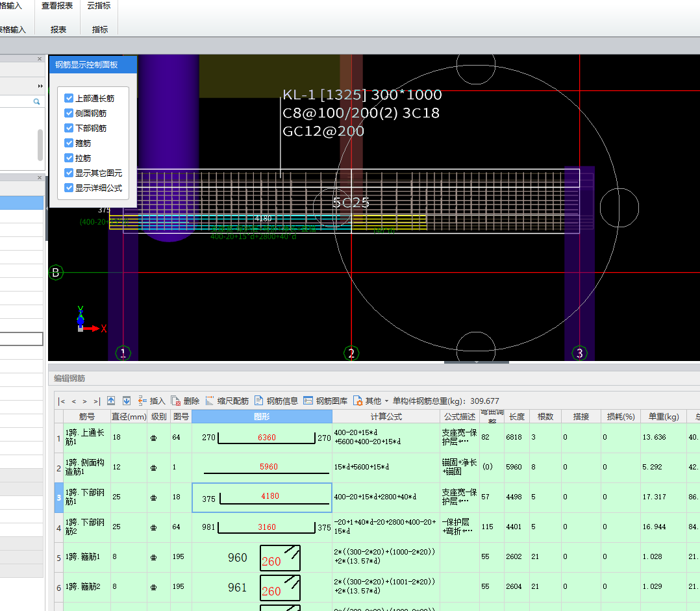This screenshot has width=700, height=611.
Task: Click 表格输入 ribbon group label
Action: pos(13,29)
